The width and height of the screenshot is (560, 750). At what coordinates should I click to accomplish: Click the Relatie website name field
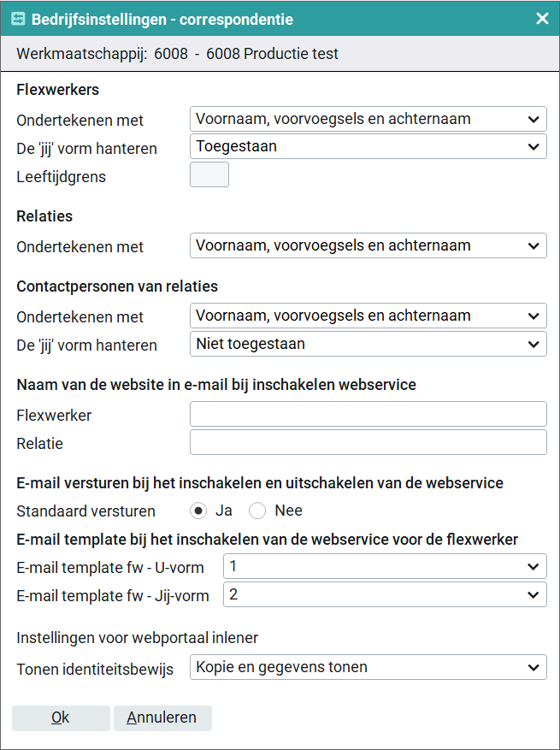368,442
